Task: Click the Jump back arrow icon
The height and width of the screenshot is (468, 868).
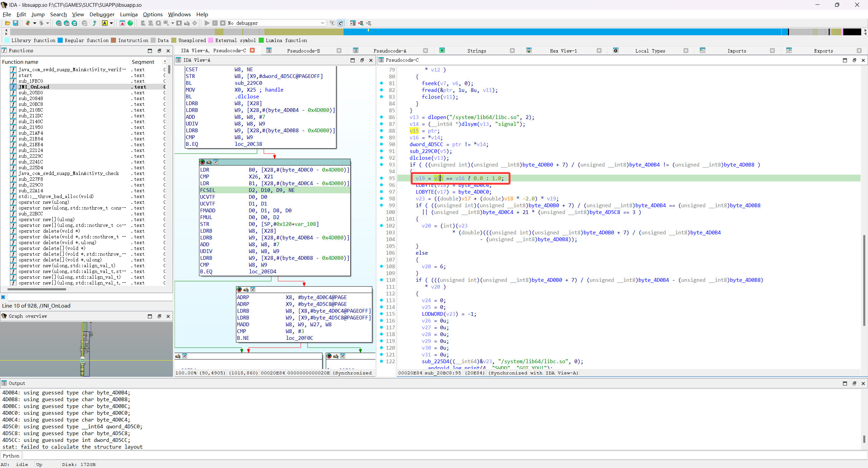Action: (28, 23)
